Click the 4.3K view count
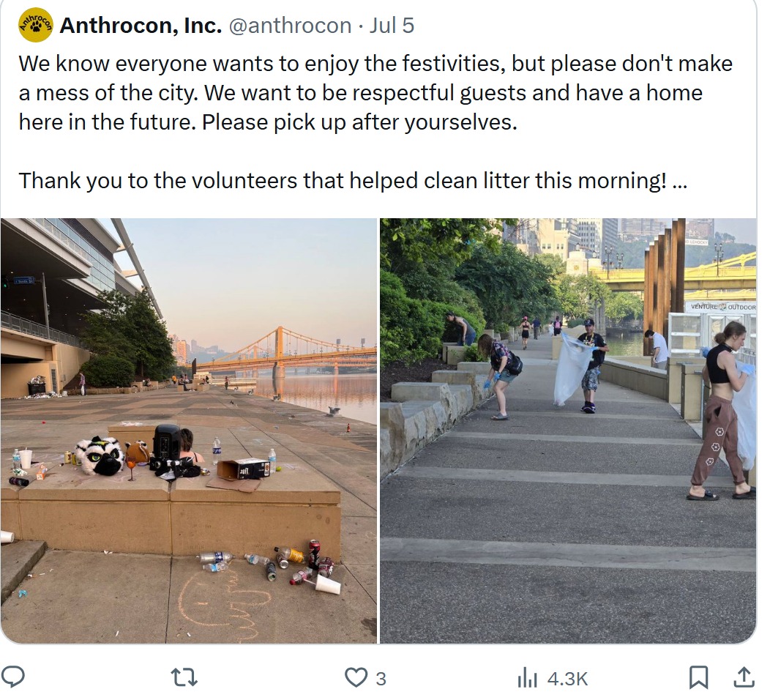770x700 pixels. point(567,678)
